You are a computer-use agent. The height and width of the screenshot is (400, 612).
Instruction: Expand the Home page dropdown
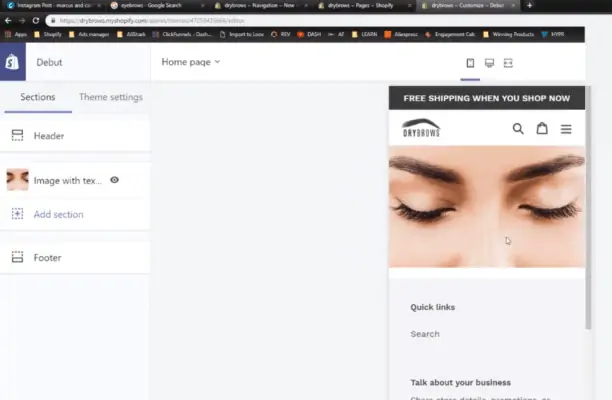191,62
